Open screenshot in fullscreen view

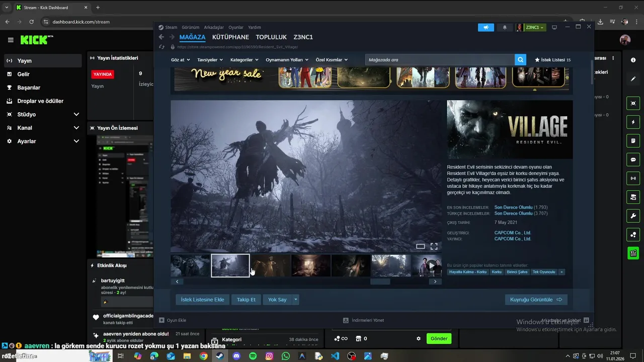[x=434, y=246]
